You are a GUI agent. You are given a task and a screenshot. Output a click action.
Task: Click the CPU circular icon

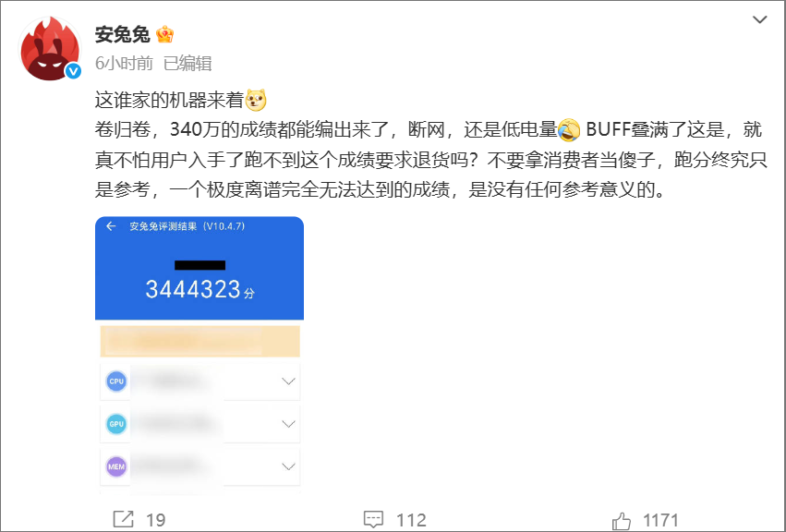116,381
